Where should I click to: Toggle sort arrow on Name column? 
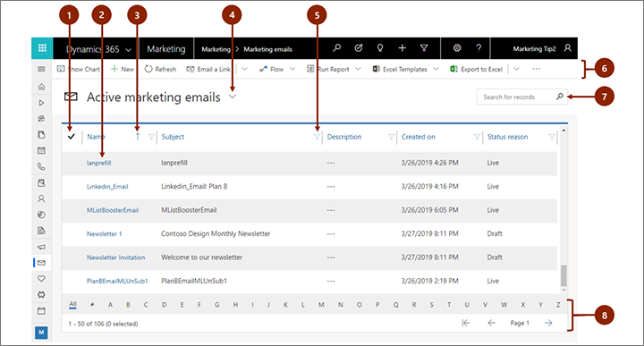(138, 136)
